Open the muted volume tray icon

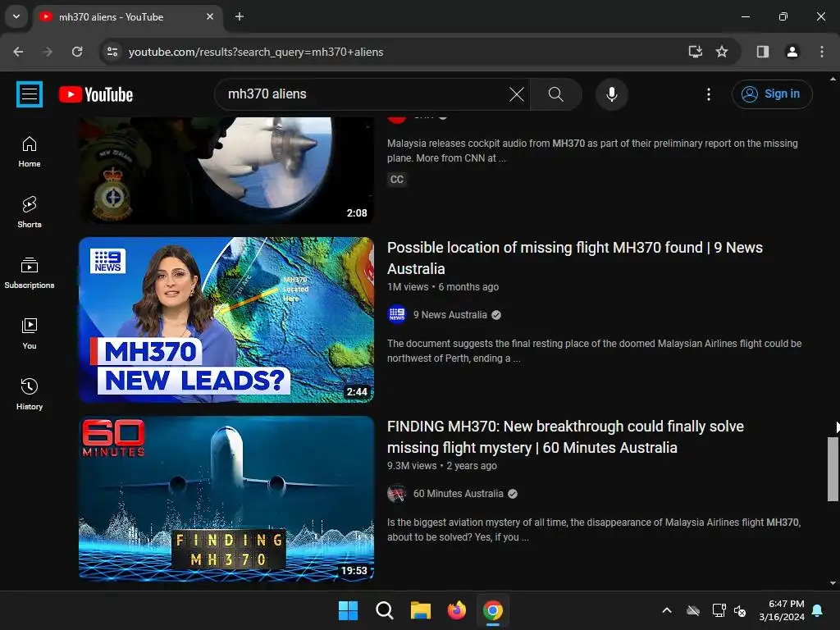pyautogui.click(x=740, y=610)
